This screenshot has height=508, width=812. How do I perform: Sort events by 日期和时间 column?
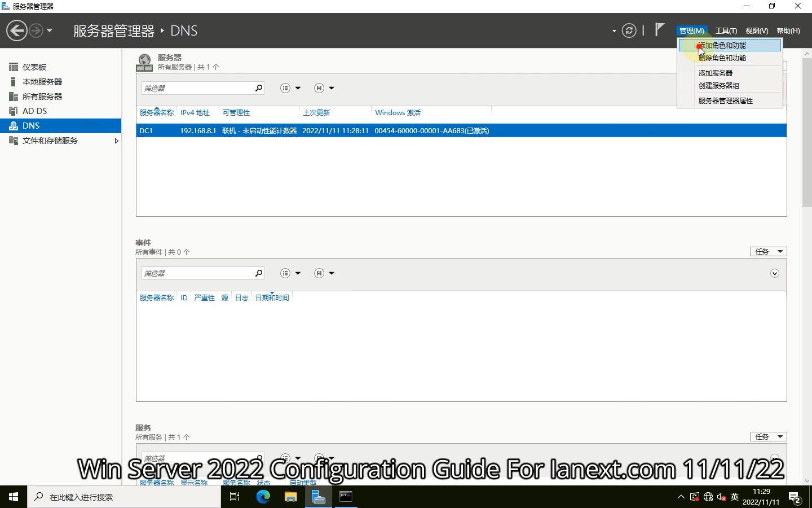(272, 297)
